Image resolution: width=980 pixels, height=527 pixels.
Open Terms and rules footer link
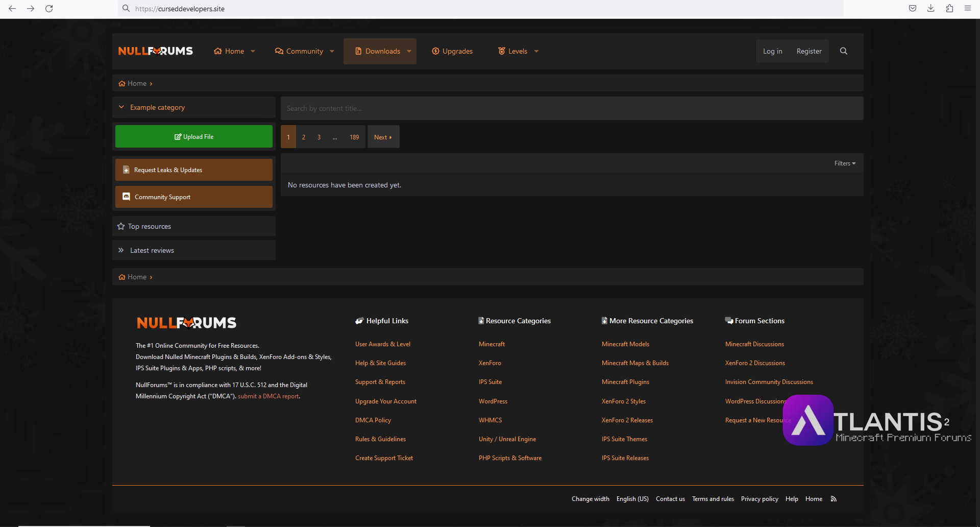[713, 499]
